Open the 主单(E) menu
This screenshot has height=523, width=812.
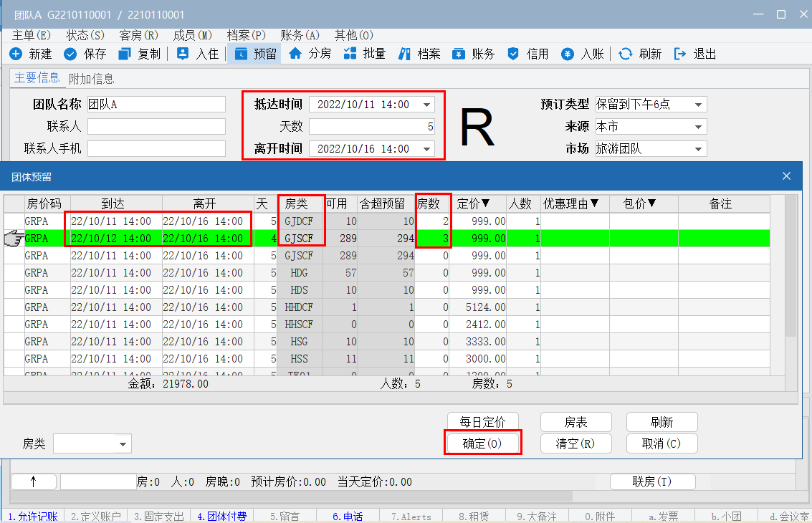[x=31, y=35]
